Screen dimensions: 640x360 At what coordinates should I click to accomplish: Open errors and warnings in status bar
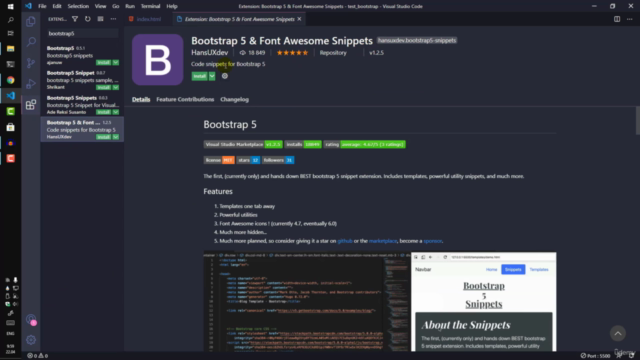point(38,356)
